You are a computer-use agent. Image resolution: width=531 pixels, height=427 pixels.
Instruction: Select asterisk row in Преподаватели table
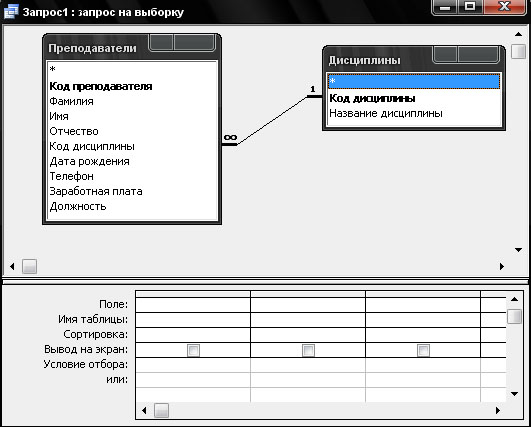click(132, 69)
